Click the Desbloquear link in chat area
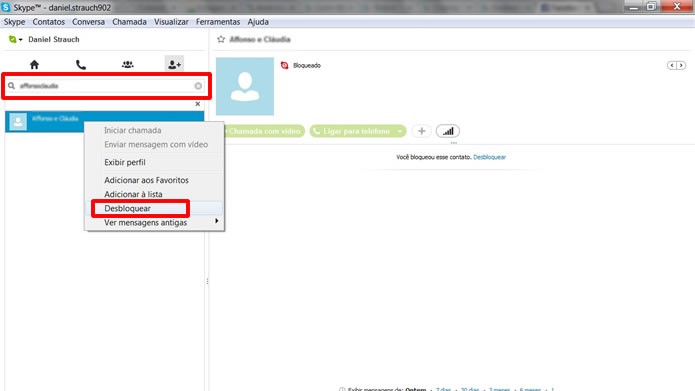 489,157
